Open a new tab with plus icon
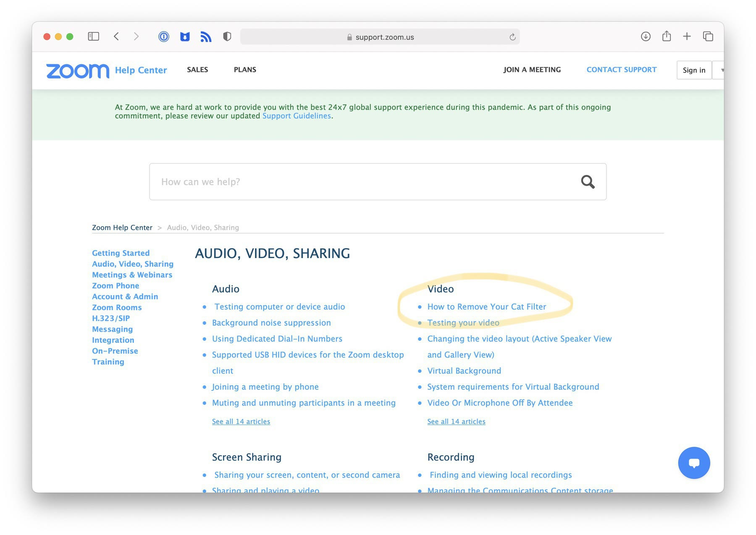This screenshot has width=756, height=535. click(x=687, y=37)
